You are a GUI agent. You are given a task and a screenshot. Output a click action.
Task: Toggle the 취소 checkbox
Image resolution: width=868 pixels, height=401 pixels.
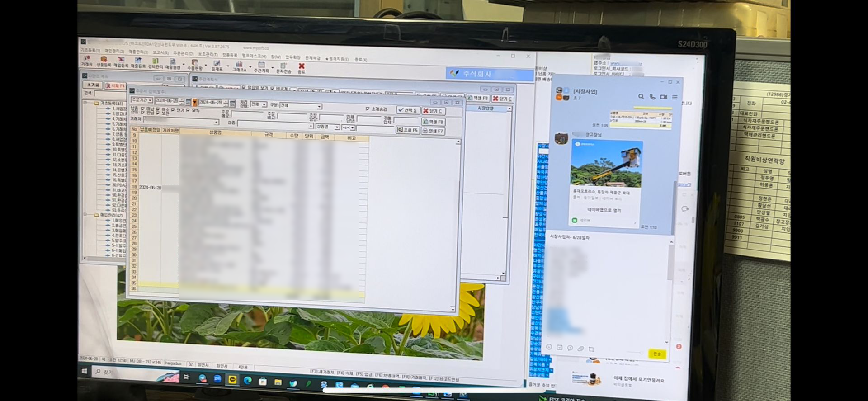158,109
